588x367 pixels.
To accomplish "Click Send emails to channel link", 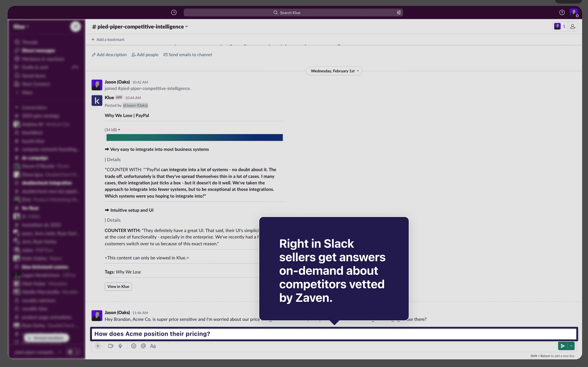I will pyautogui.click(x=188, y=55).
